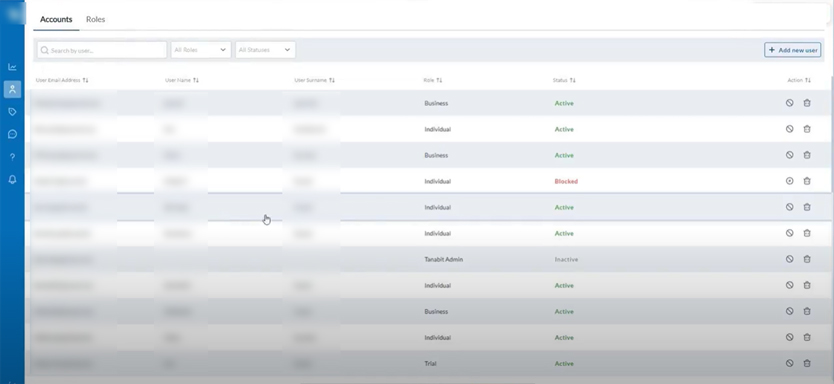Open the All Statuses filter dropdown
834x384 pixels.
pos(265,50)
